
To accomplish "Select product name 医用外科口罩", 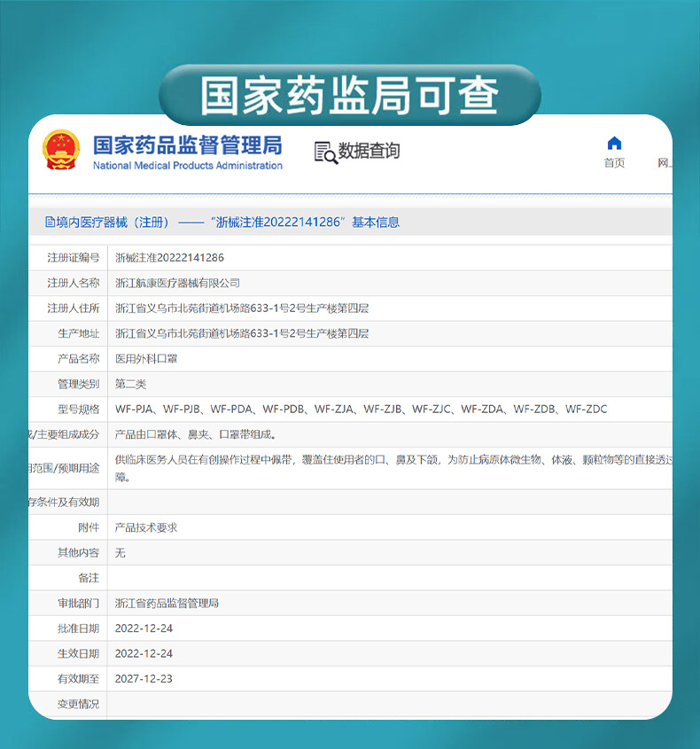I will click(x=146, y=359).
